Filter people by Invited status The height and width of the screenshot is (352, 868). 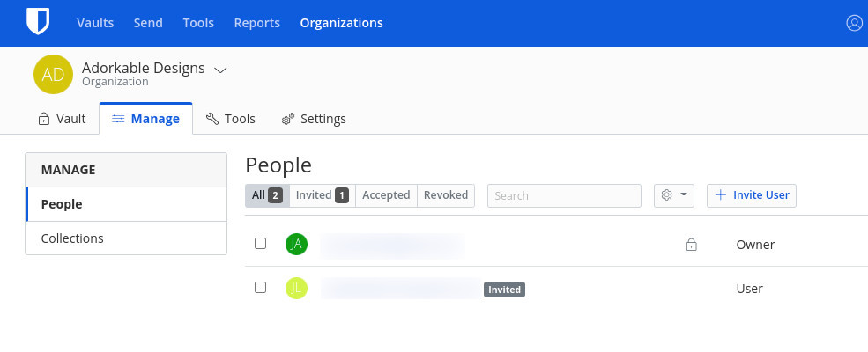pos(322,195)
